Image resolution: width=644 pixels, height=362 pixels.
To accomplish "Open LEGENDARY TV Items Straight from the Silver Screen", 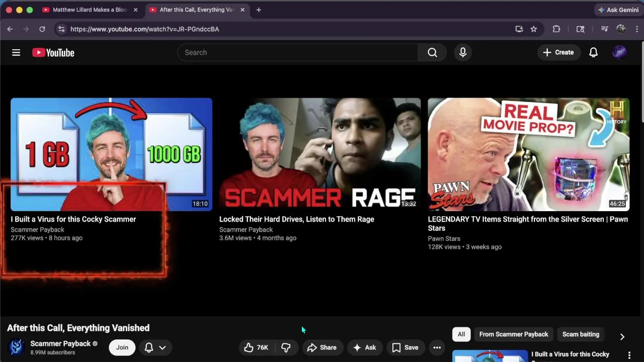I will (528, 224).
